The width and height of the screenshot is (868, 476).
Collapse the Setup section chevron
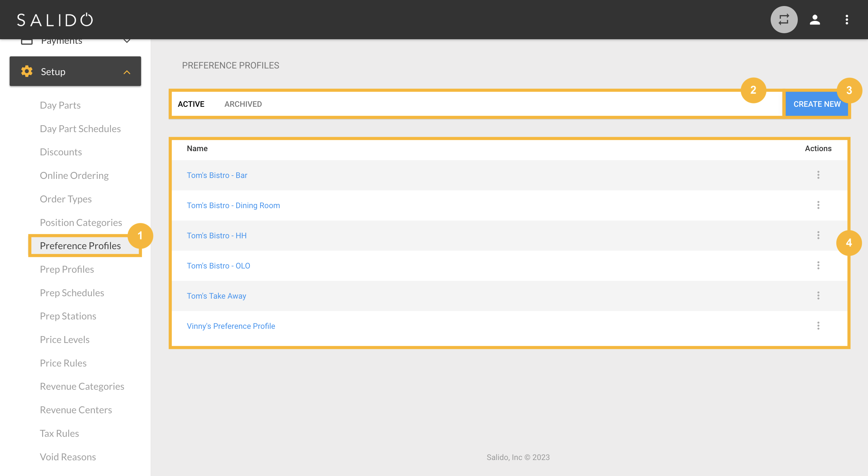(x=127, y=72)
